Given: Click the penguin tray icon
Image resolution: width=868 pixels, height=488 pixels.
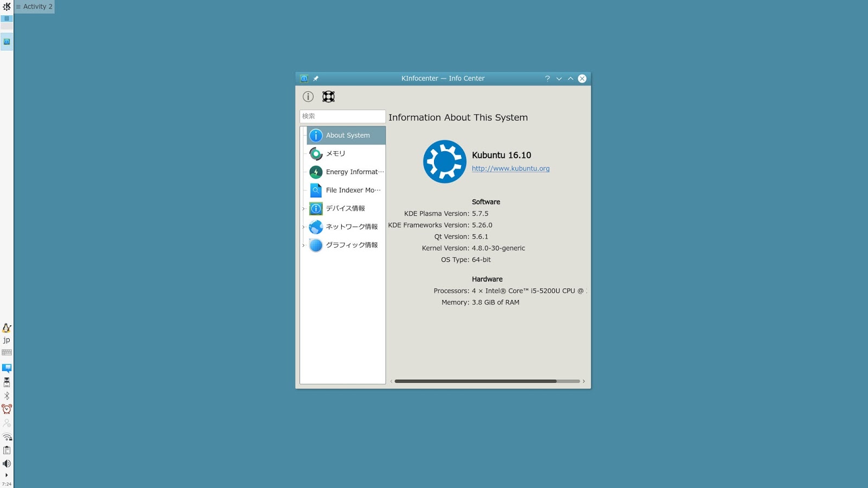Looking at the screenshot, I should (x=7, y=328).
